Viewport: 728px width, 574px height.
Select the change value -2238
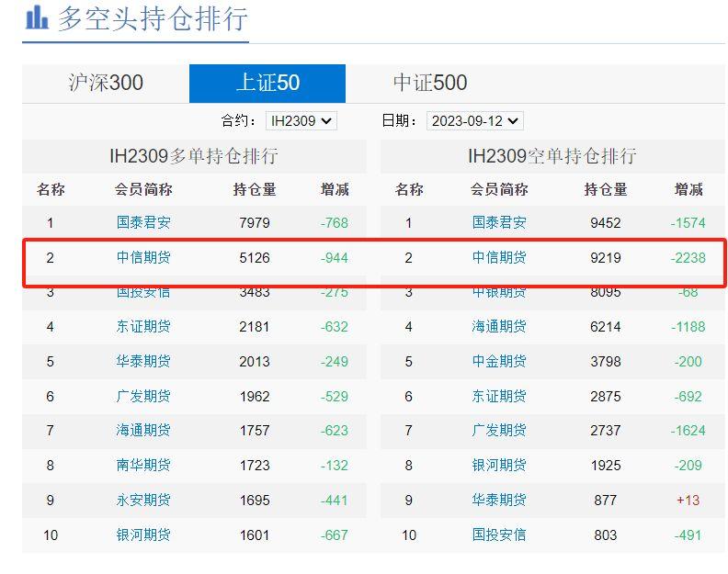coord(688,257)
